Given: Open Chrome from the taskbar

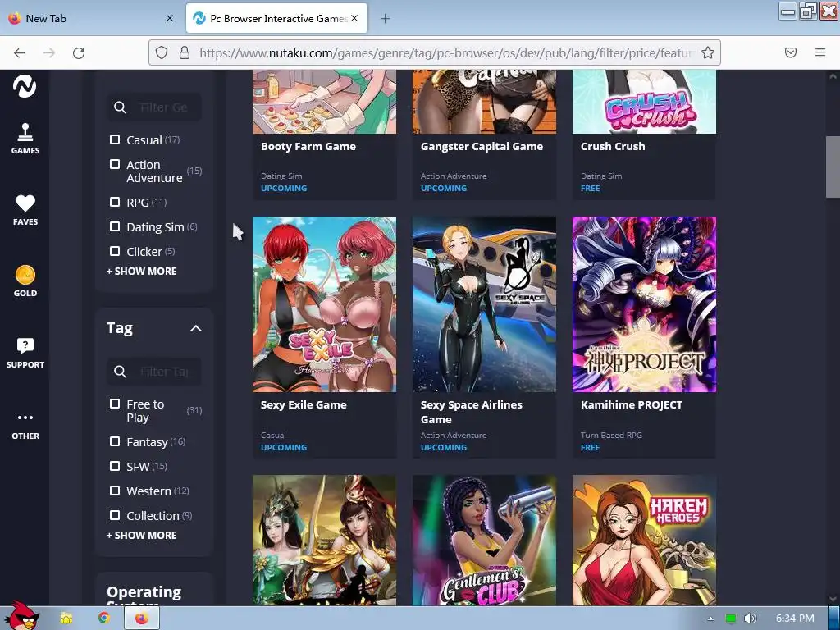Looking at the screenshot, I should 104,619.
